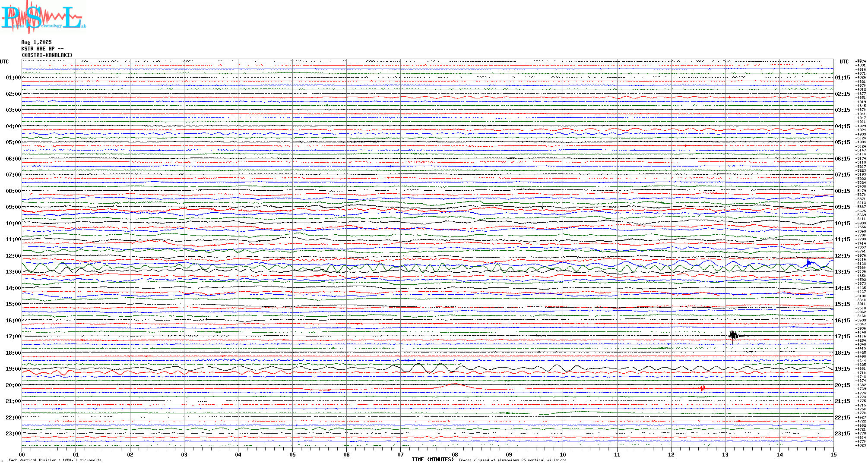Click the "00" minute axis label
This screenshot has width=868, height=466.
tap(22, 454)
